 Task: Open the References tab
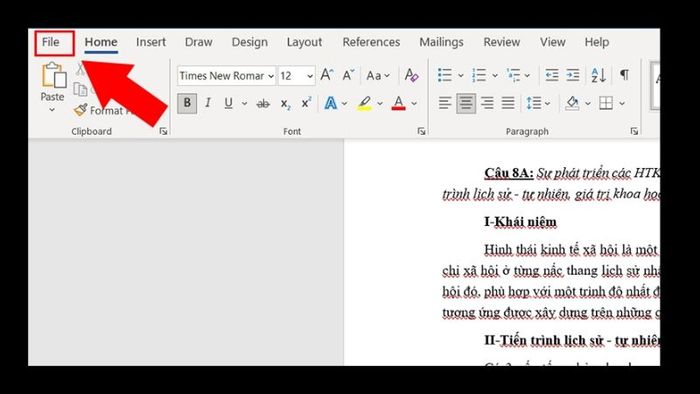coord(371,42)
